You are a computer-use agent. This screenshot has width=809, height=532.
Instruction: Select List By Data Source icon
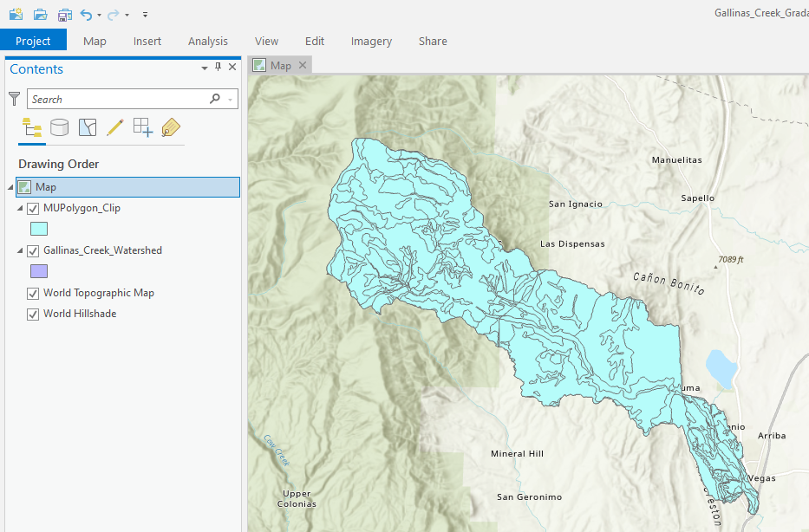(x=59, y=128)
